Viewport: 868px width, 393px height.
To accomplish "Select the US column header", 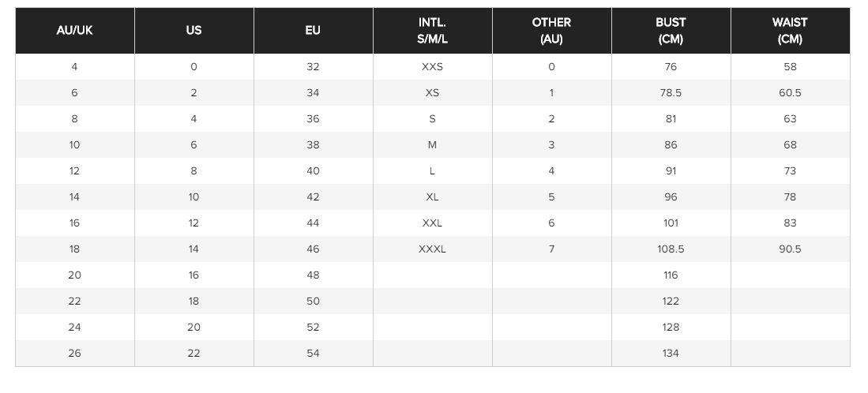I will pos(194,31).
